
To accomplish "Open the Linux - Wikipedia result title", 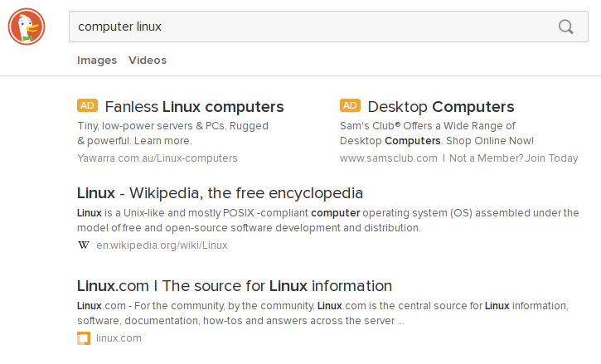I will [x=220, y=193].
